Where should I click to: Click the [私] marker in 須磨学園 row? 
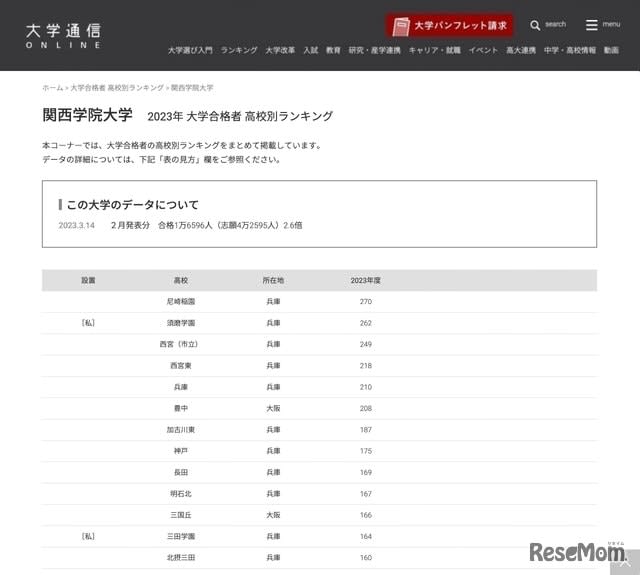88,323
